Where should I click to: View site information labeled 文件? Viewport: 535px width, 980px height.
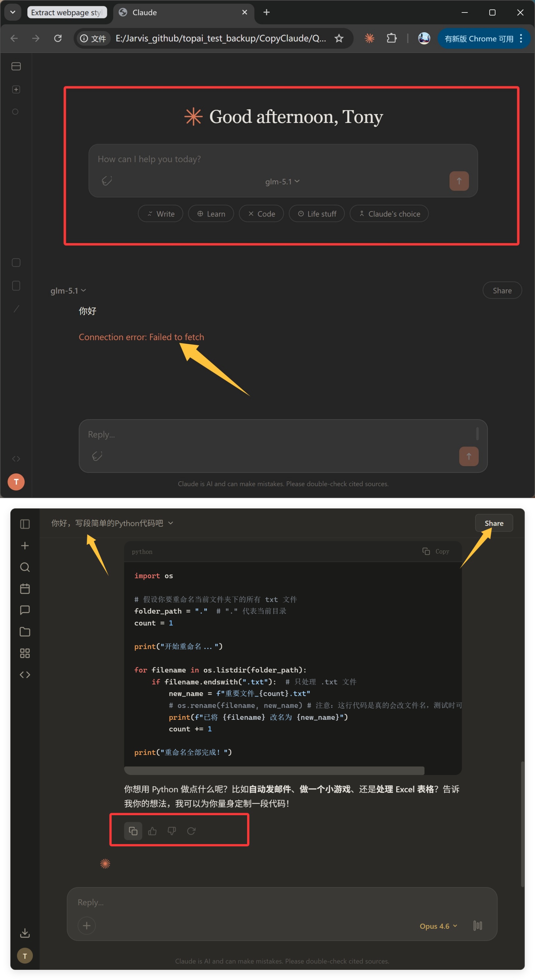coord(93,38)
